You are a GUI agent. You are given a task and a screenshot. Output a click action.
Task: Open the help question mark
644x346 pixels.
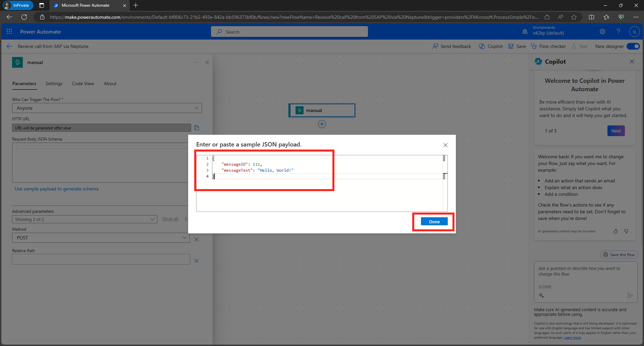pyautogui.click(x=618, y=32)
